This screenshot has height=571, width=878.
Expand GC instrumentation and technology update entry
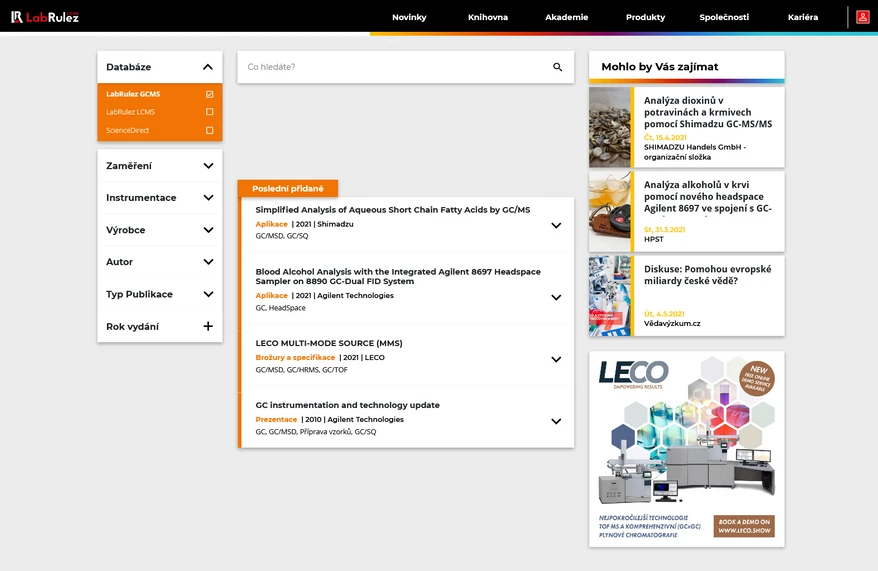pos(556,421)
